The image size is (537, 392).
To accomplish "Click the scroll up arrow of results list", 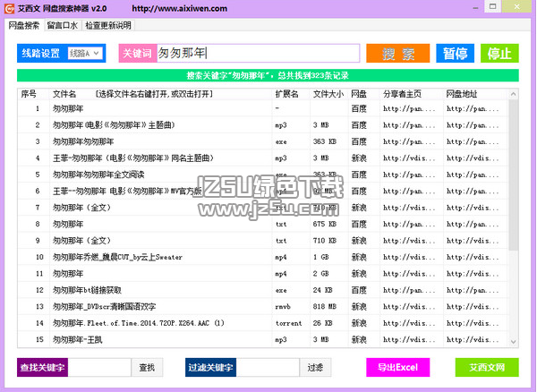I will pos(513,94).
